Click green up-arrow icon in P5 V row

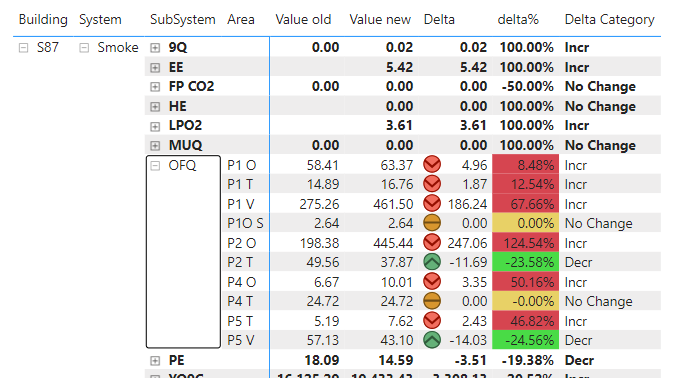click(432, 340)
